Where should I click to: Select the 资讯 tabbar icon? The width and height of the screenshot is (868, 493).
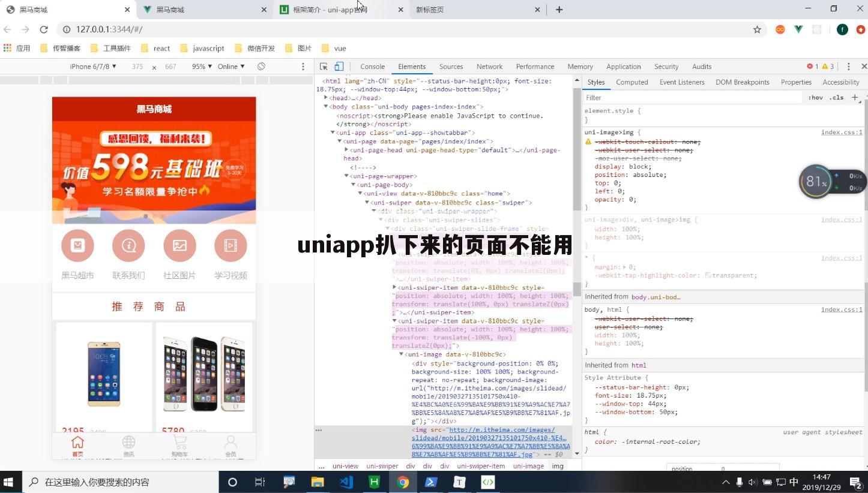click(x=128, y=446)
